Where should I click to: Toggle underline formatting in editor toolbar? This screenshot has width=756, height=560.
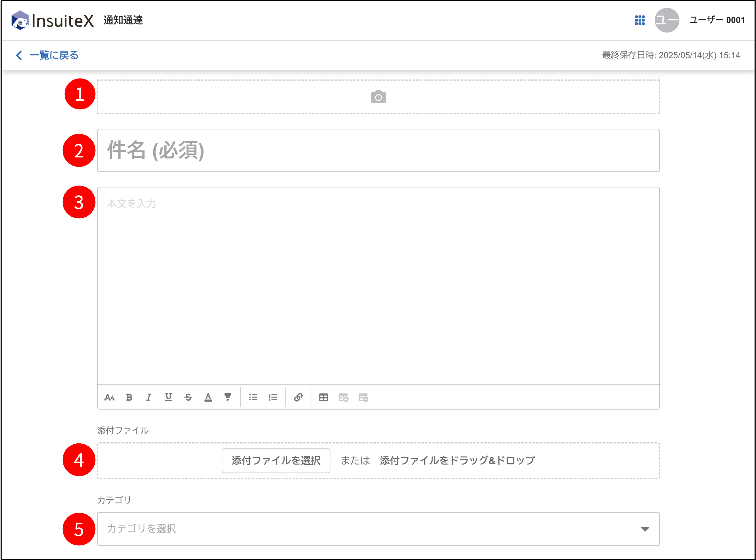(168, 397)
